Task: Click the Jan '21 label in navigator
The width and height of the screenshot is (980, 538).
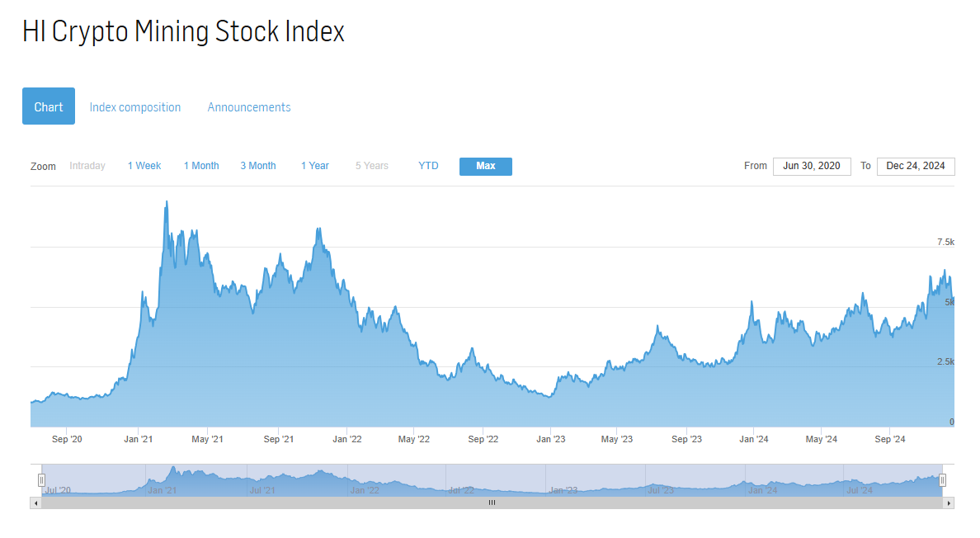Action: point(162,490)
